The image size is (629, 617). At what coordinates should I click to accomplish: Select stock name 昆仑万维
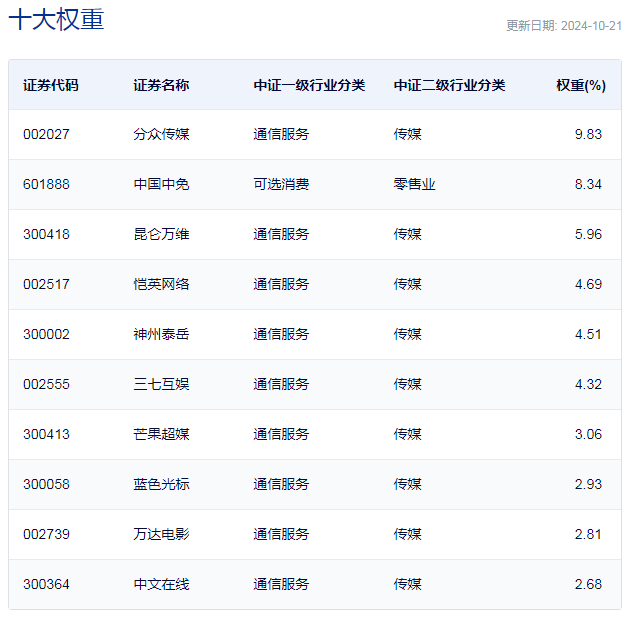(161, 234)
